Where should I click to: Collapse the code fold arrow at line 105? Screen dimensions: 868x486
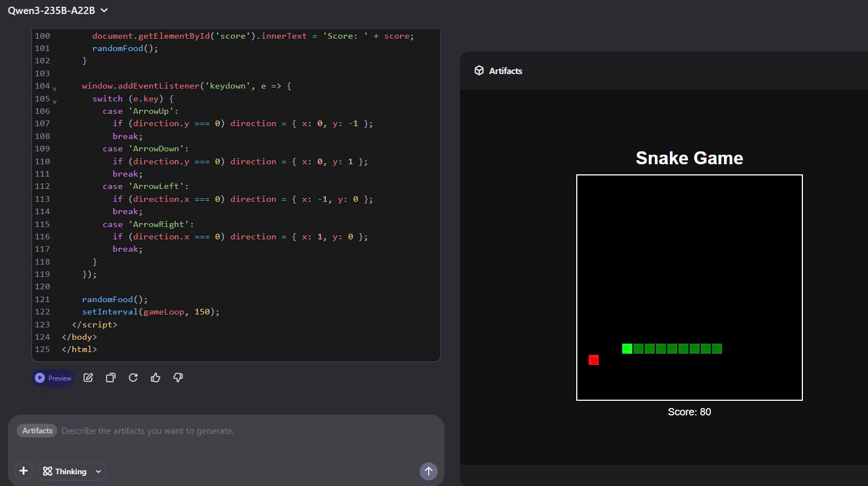tap(54, 101)
